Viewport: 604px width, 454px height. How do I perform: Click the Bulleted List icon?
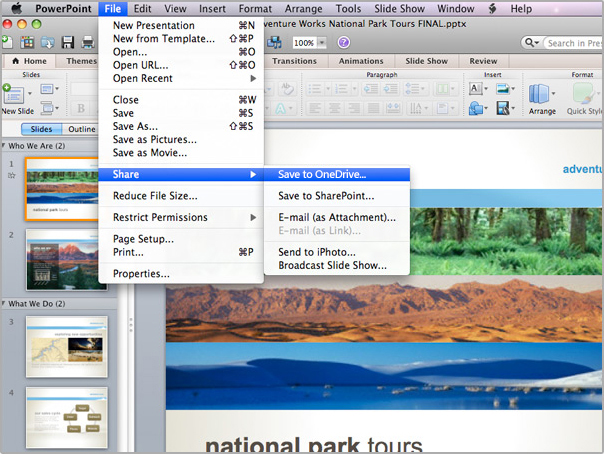click(315, 89)
